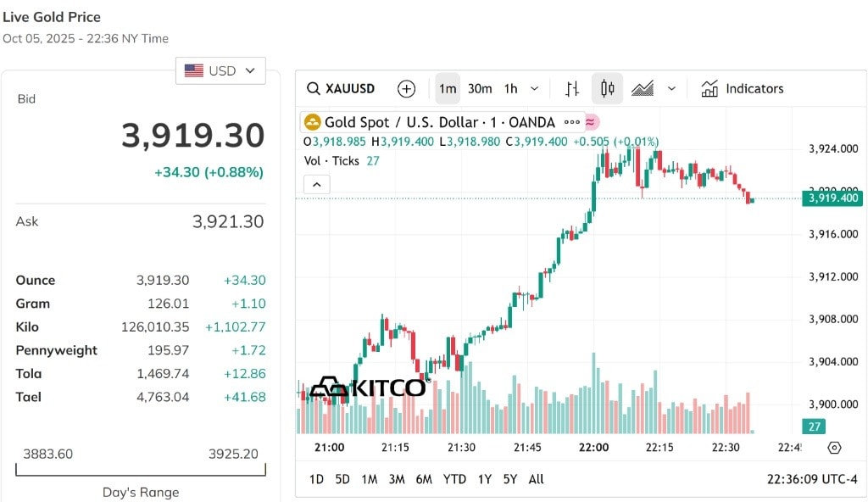Choose the All date range
Screen dimensions: 868x502
536,479
